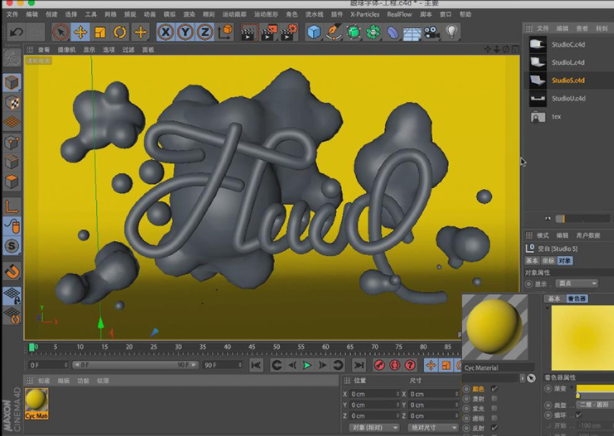Toggle red Autokeying button

[x=395, y=365]
